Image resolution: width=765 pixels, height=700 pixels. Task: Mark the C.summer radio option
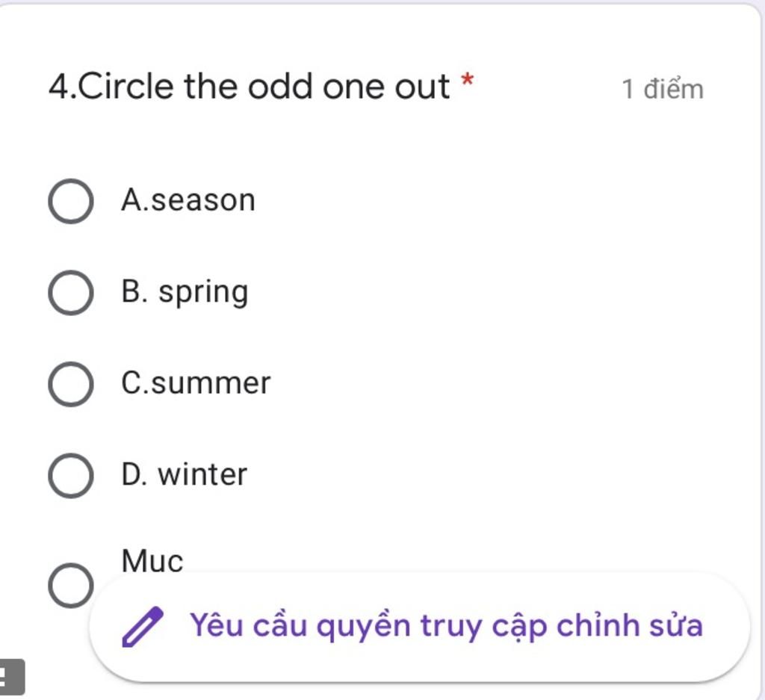(71, 384)
